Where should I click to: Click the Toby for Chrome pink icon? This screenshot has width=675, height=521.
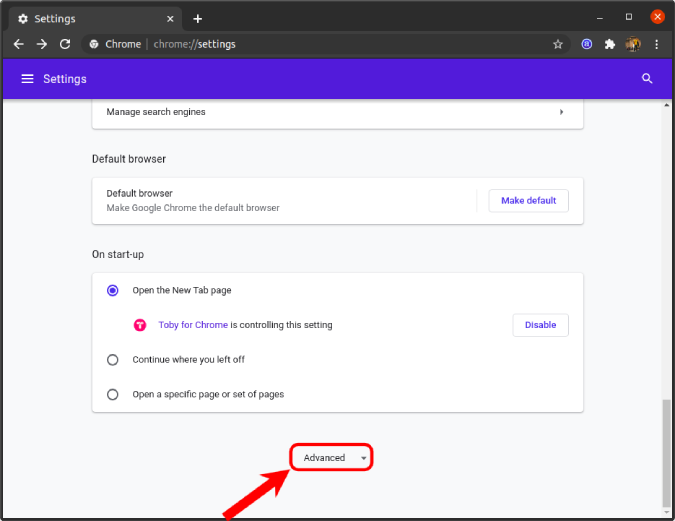[x=140, y=325]
